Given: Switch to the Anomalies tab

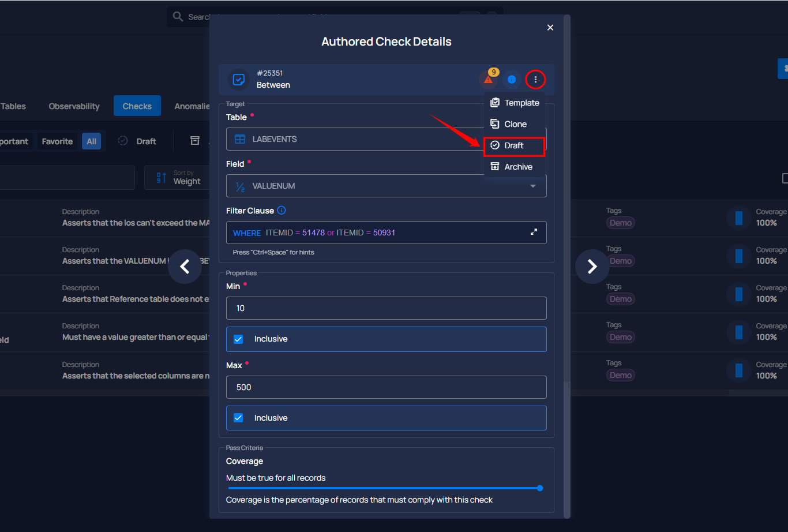Looking at the screenshot, I should coord(192,106).
